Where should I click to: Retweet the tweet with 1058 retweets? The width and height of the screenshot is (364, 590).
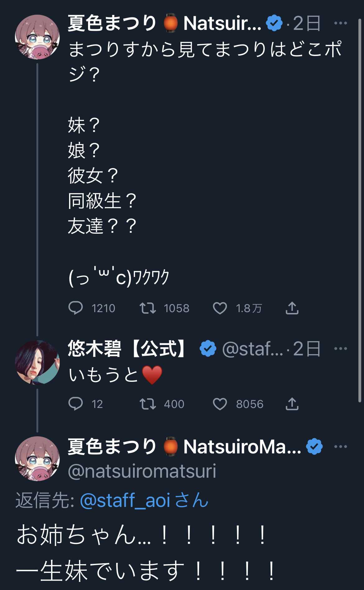click(147, 308)
